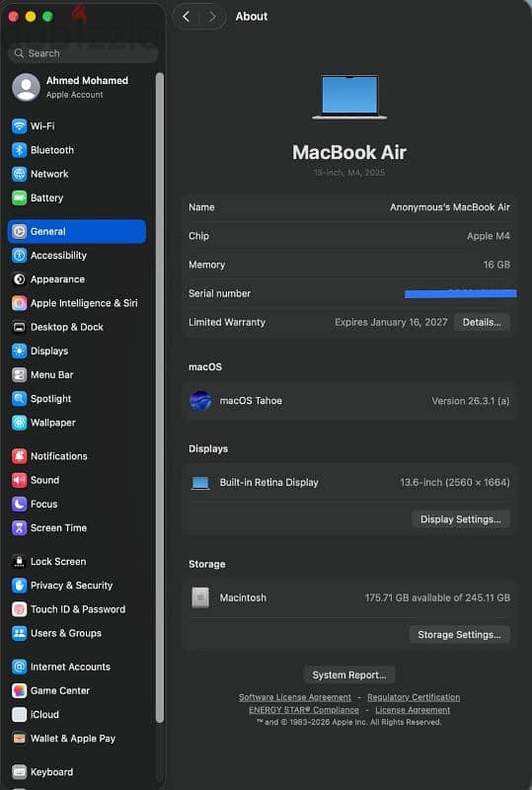Open Wallpaper icon in sidebar
Screen dimensions: 532x790
[x=19, y=423]
